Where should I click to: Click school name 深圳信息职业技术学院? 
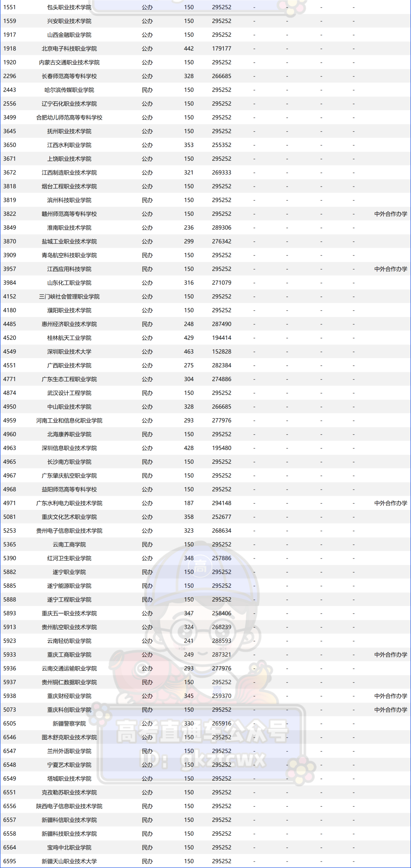pyautogui.click(x=69, y=448)
